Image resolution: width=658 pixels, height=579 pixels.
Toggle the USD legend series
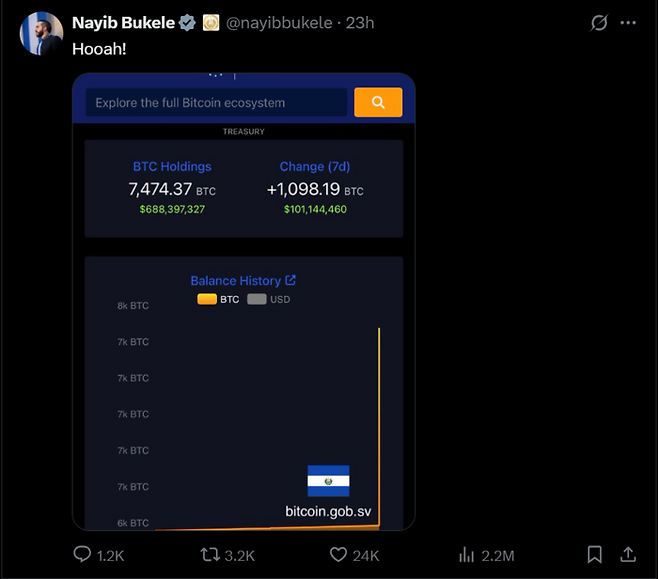(x=269, y=299)
